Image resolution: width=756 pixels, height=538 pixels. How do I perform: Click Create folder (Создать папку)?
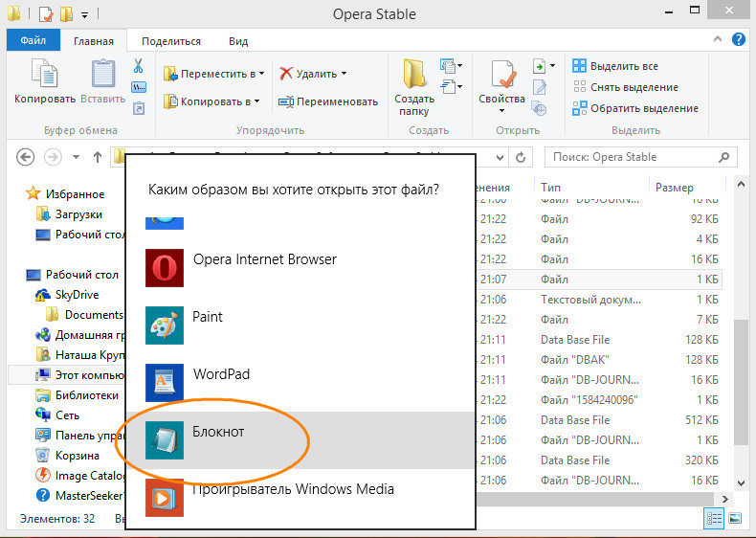coord(414,87)
